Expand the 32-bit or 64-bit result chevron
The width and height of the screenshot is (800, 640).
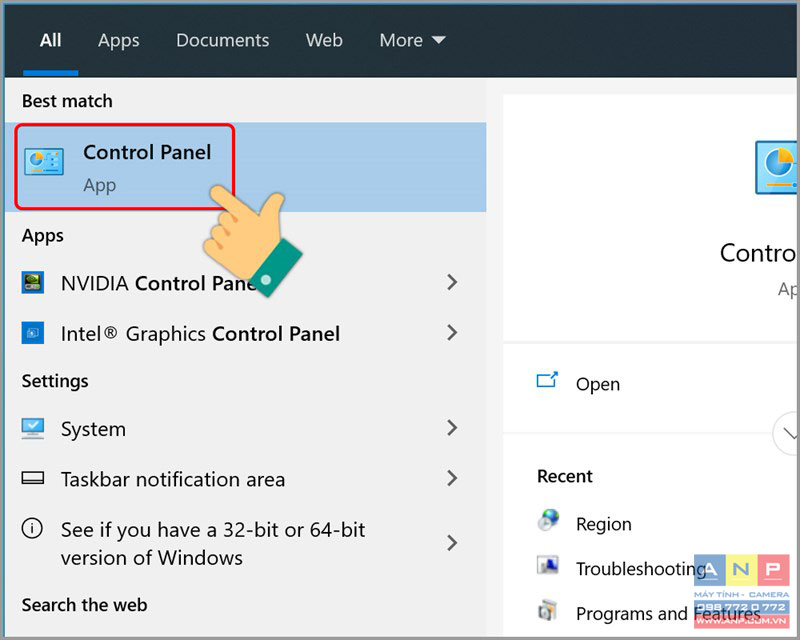coord(452,543)
